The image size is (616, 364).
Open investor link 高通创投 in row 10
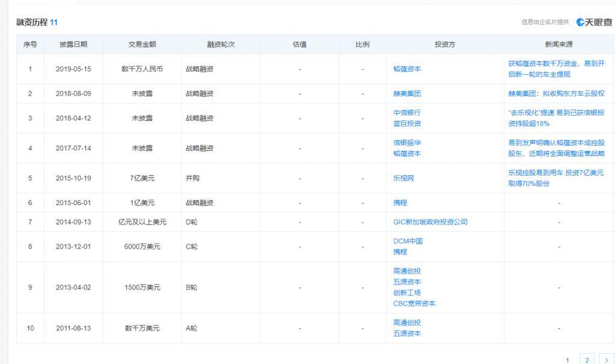[407, 322]
